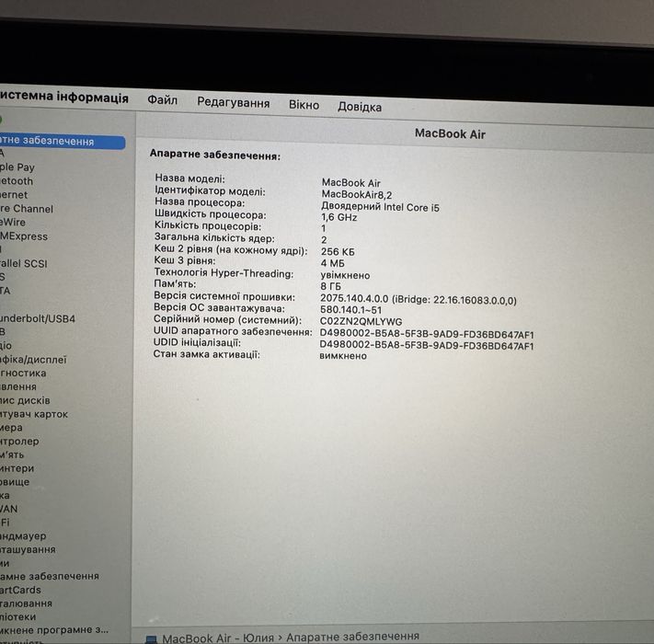Click the model identifier value MacBookAir8,2
654x644 pixels.
pos(357,194)
